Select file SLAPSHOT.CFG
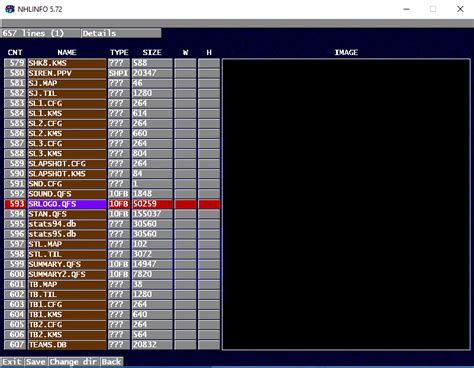Image resolution: width=474 pixels, height=368 pixels. [67, 164]
